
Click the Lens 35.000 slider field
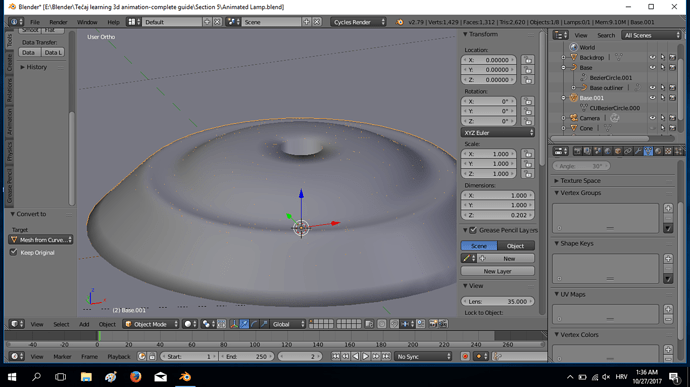498,302
